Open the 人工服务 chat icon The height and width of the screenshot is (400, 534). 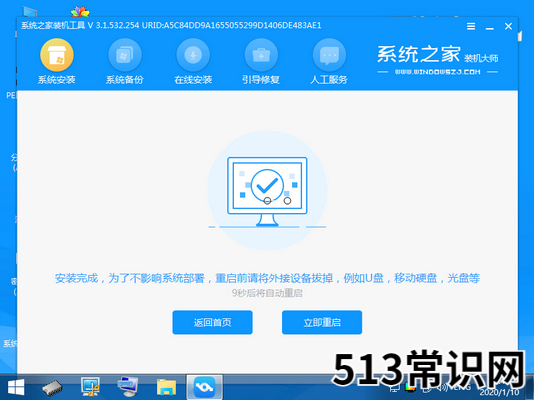(329, 55)
